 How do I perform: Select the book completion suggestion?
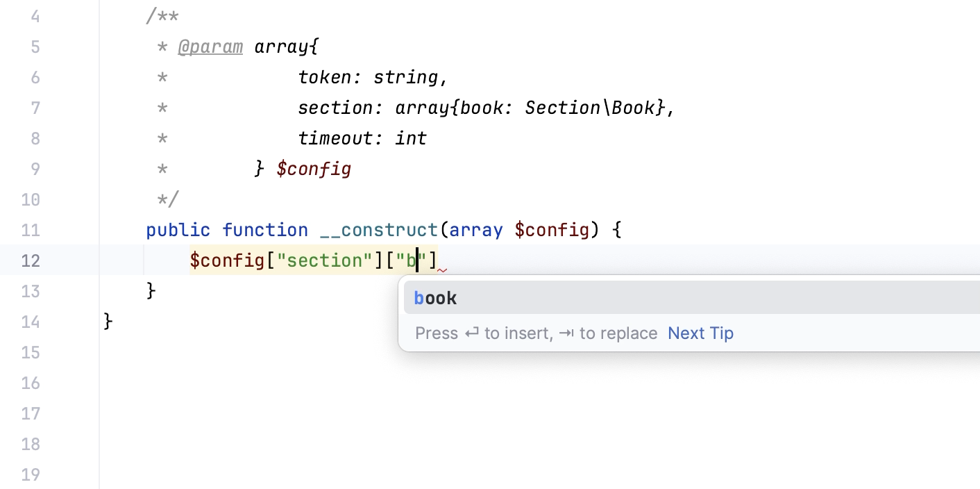pyautogui.click(x=436, y=298)
